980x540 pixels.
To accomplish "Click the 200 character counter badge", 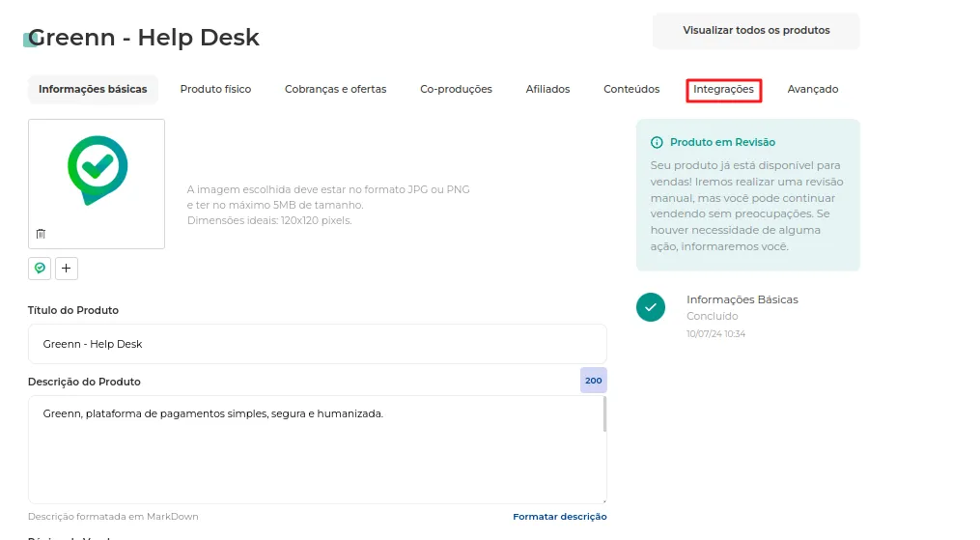I will click(x=594, y=381).
